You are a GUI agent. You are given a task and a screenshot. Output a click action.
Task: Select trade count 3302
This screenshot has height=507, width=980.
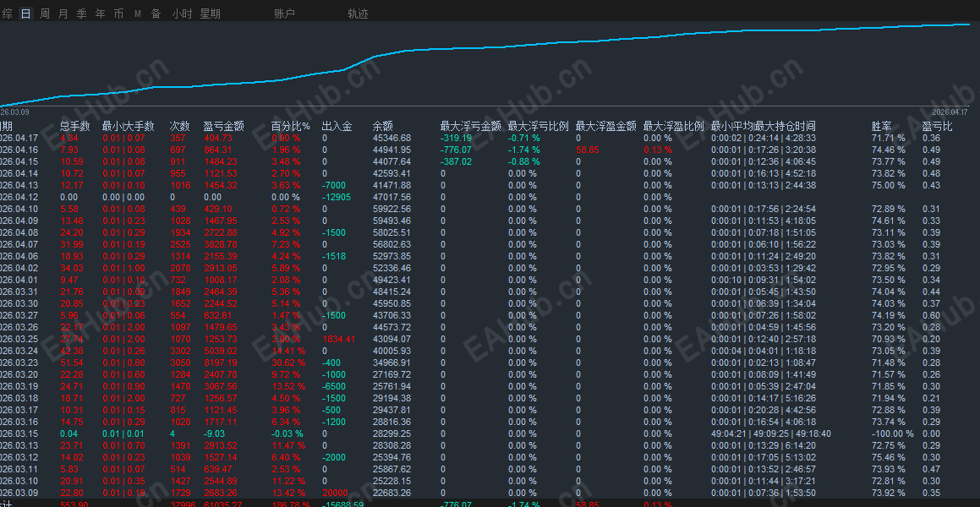point(180,351)
